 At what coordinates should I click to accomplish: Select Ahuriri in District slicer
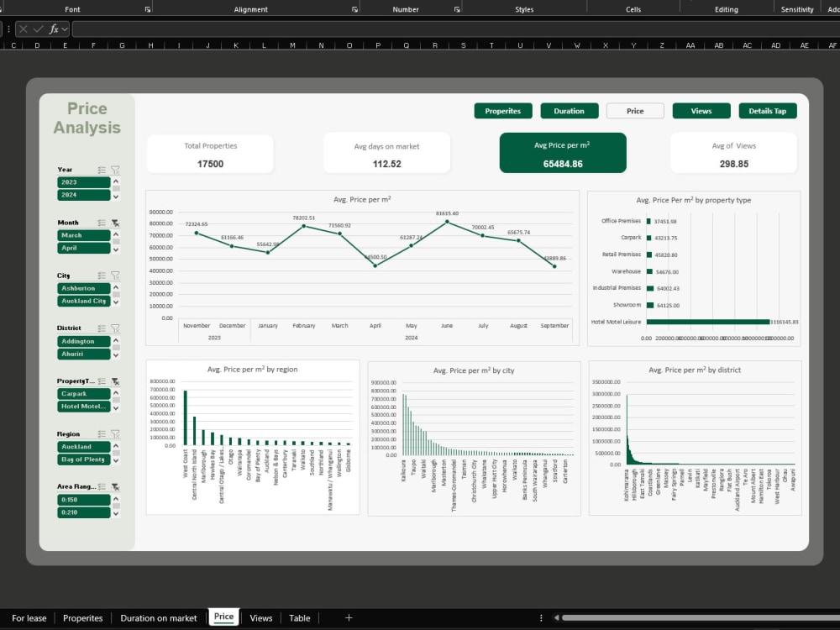83,354
